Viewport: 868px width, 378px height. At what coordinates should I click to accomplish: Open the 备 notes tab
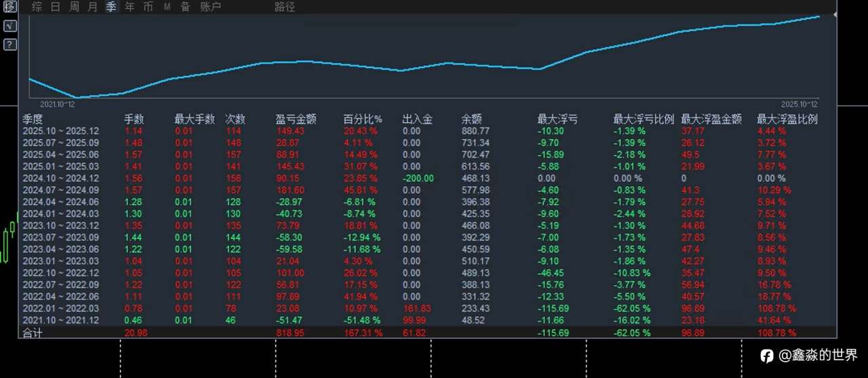pos(185,7)
